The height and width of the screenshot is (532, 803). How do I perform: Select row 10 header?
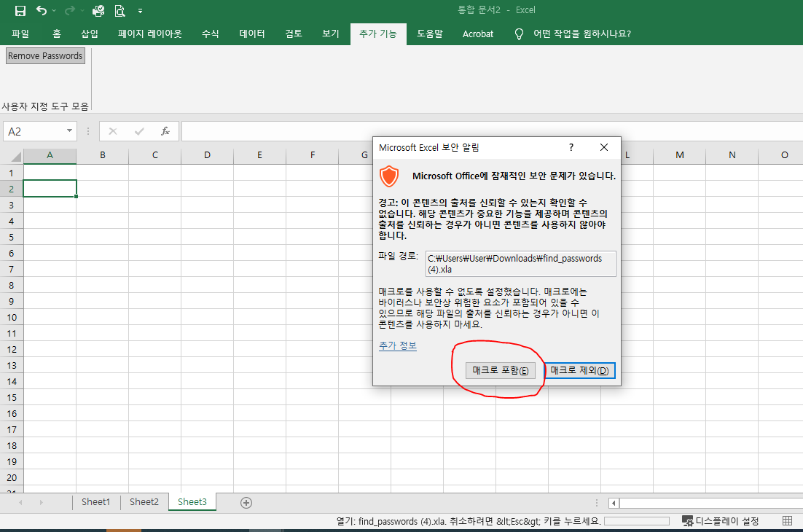11,318
